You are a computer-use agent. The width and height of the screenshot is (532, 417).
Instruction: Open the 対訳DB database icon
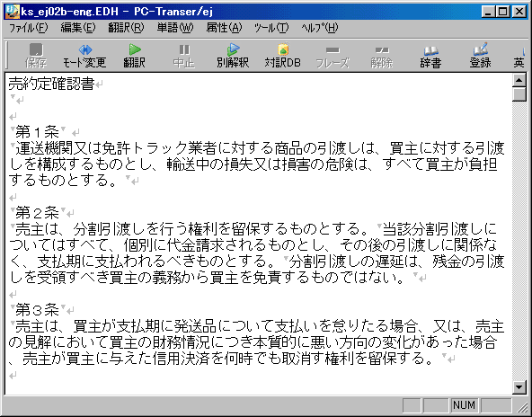click(282, 56)
